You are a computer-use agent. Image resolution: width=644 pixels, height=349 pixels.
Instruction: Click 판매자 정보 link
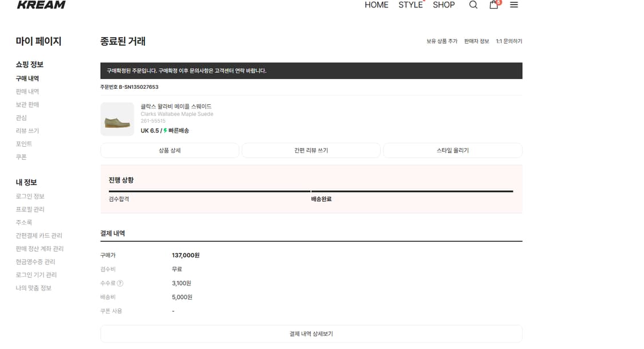476,41
